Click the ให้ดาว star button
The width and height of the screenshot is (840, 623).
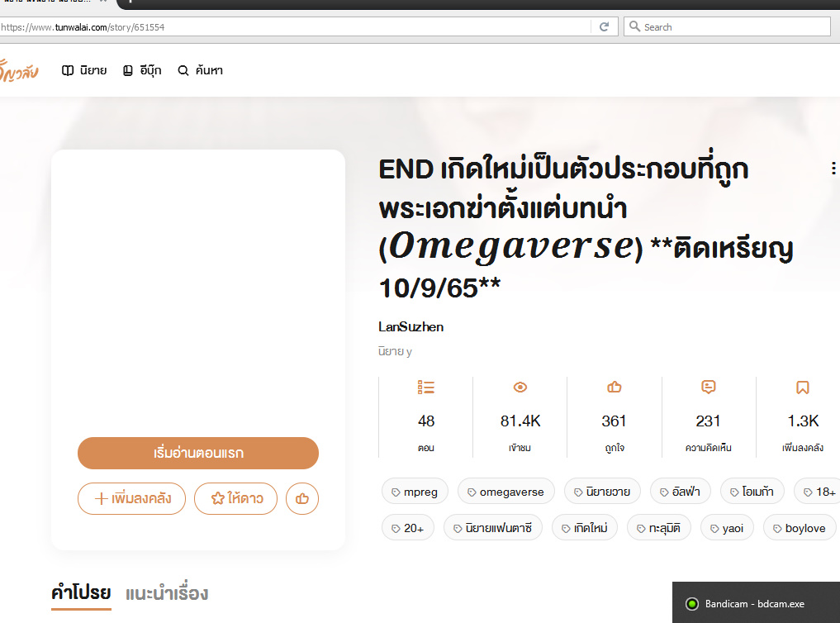coord(235,499)
